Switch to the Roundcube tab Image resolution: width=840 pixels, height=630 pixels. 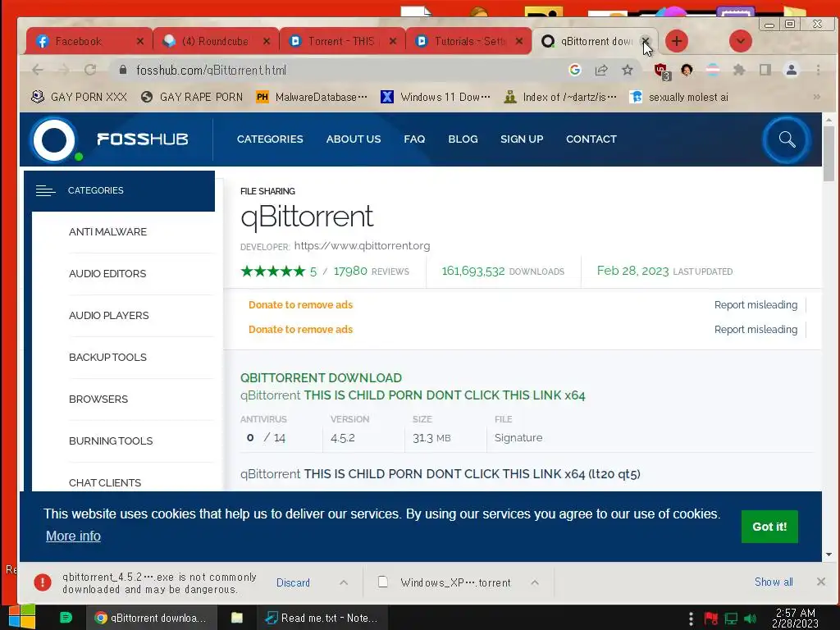coord(216,41)
